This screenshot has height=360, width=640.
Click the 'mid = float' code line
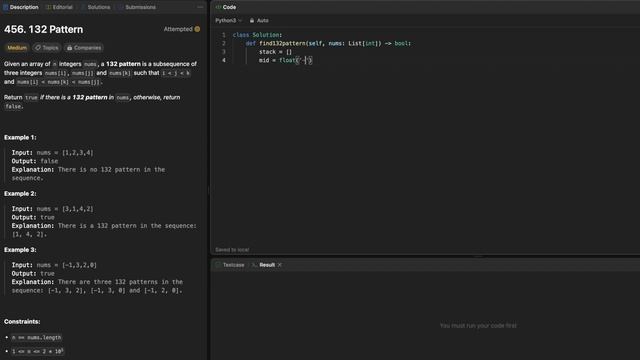coord(285,60)
